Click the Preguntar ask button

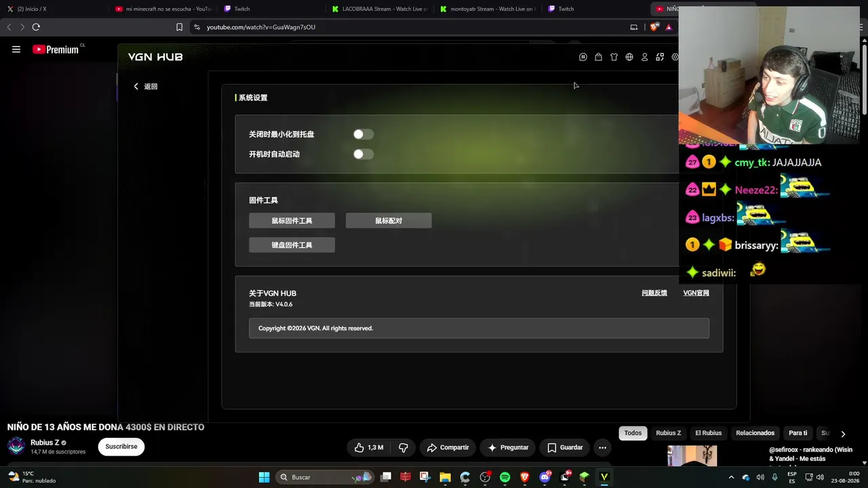point(508,447)
